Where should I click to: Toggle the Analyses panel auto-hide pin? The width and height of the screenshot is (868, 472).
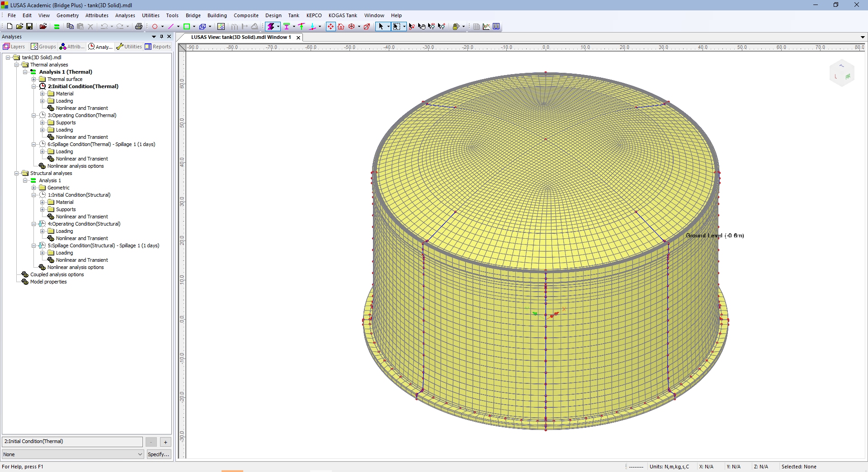click(161, 37)
